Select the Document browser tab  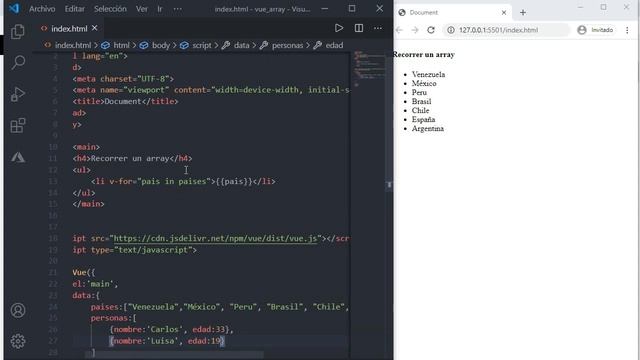click(453, 13)
